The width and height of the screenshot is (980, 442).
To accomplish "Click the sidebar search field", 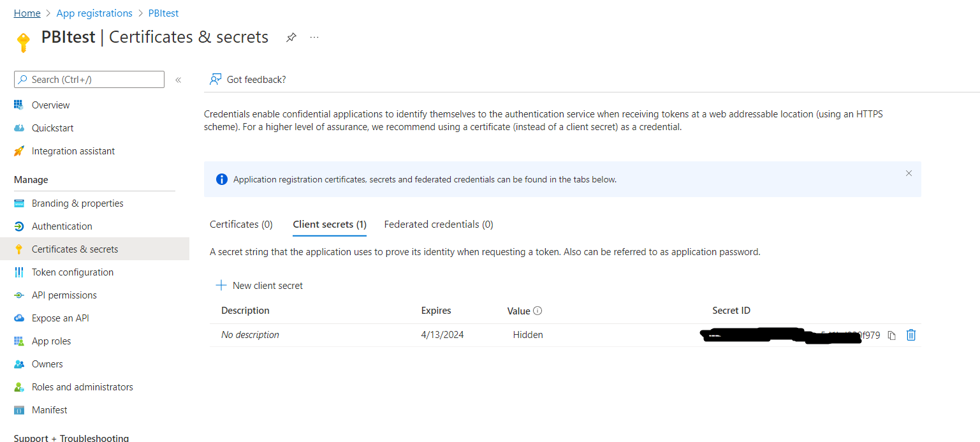I will pyautogui.click(x=89, y=79).
